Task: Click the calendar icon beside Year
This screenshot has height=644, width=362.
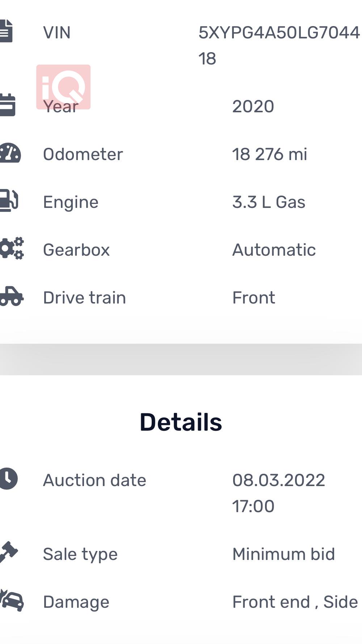Action: click(x=7, y=105)
